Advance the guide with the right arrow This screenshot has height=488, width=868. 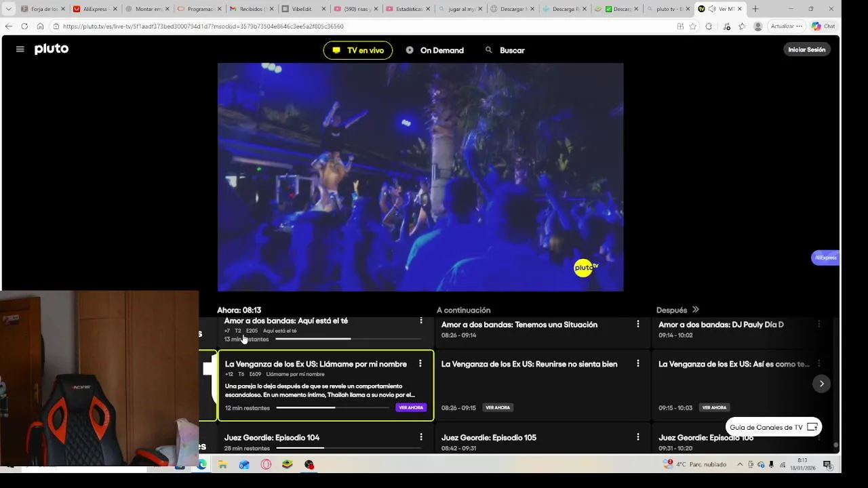pos(821,384)
